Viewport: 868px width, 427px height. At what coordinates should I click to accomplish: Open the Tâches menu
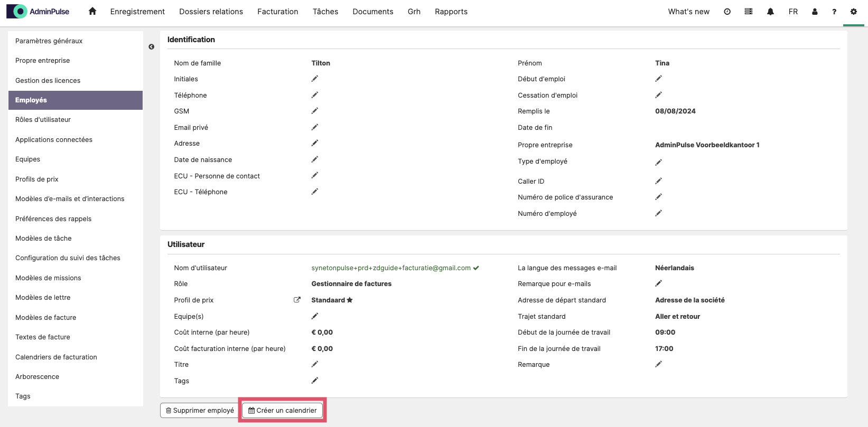click(325, 12)
